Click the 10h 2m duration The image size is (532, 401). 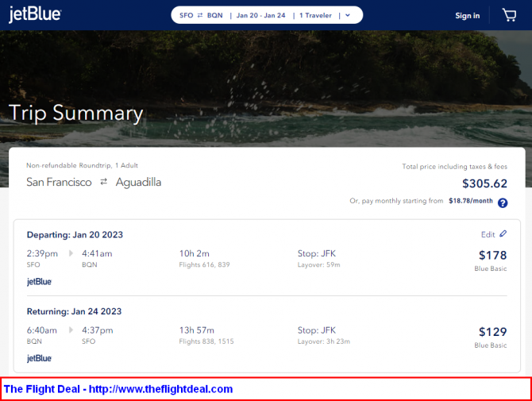[194, 253]
